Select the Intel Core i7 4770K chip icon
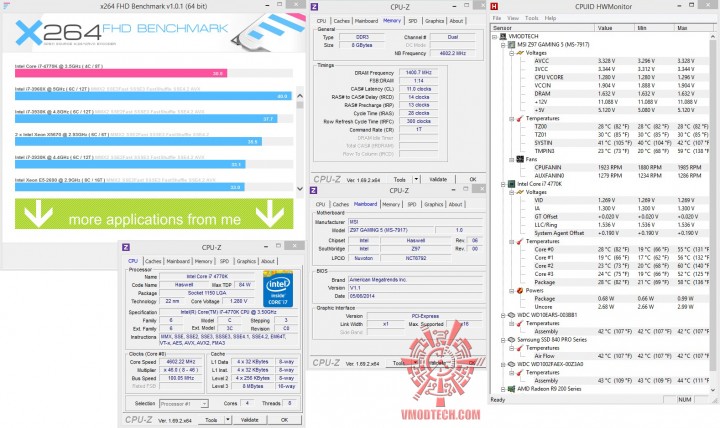 tap(511, 184)
